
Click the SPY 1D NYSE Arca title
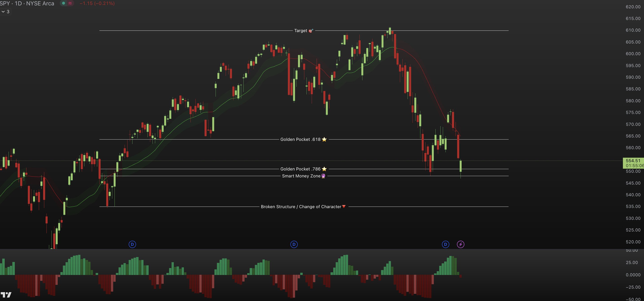click(x=27, y=4)
